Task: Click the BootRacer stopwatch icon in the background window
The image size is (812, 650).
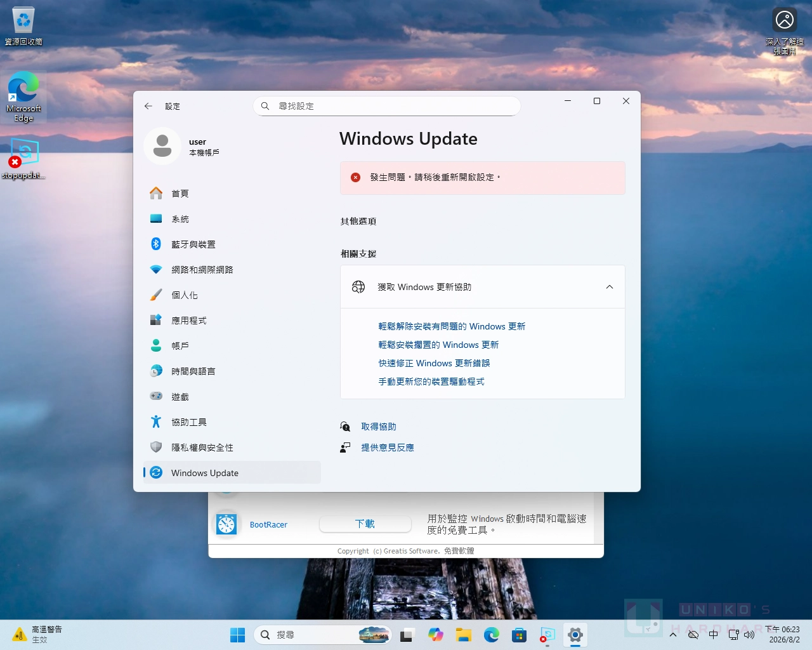Action: (226, 524)
